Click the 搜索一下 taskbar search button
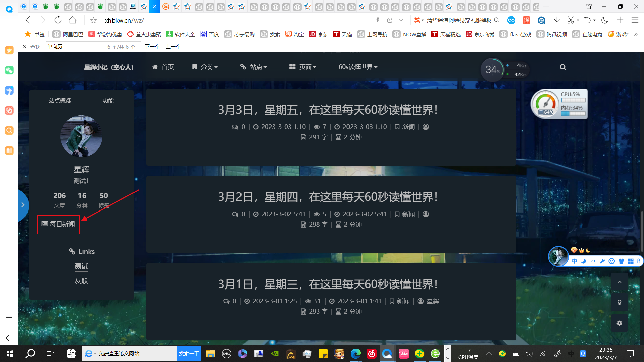This screenshot has height=362, width=644. point(189,354)
